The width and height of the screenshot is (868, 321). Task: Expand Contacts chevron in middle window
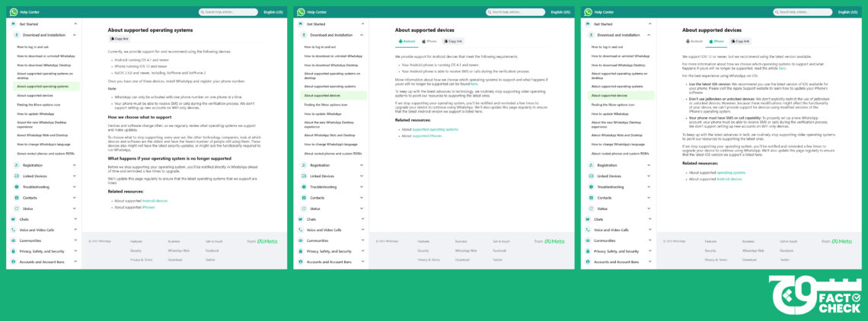362,198
